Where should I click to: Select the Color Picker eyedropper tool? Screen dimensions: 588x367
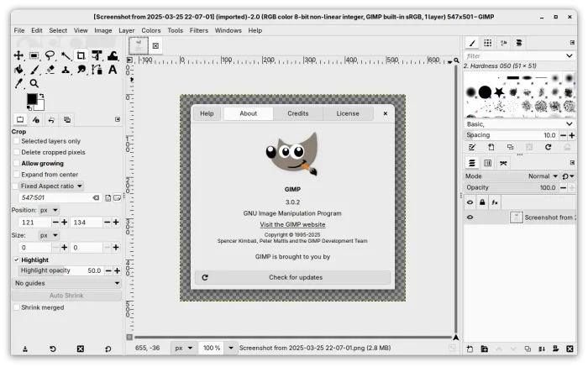(18, 83)
